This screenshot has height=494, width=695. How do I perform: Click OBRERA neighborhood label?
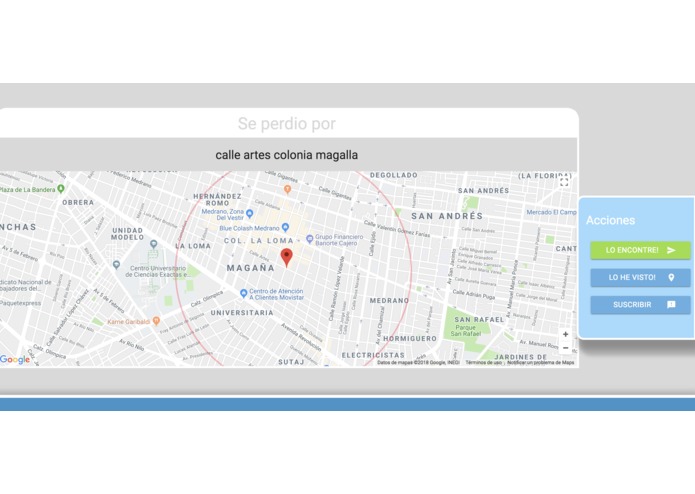pos(78,202)
